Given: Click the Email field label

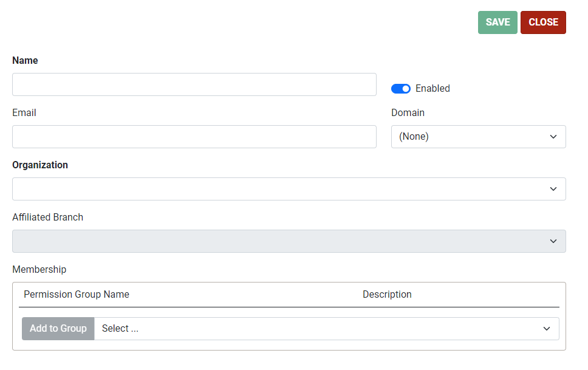Looking at the screenshot, I should pos(24,112).
